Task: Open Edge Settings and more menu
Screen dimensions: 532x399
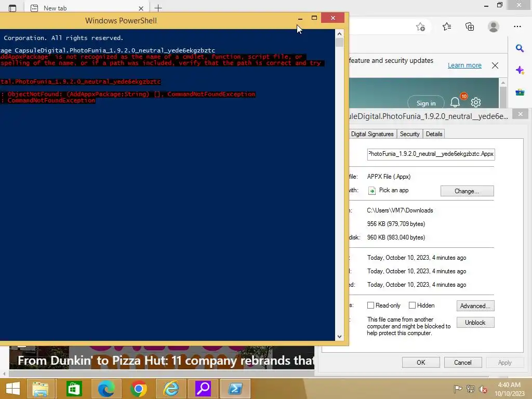Action: [517, 26]
